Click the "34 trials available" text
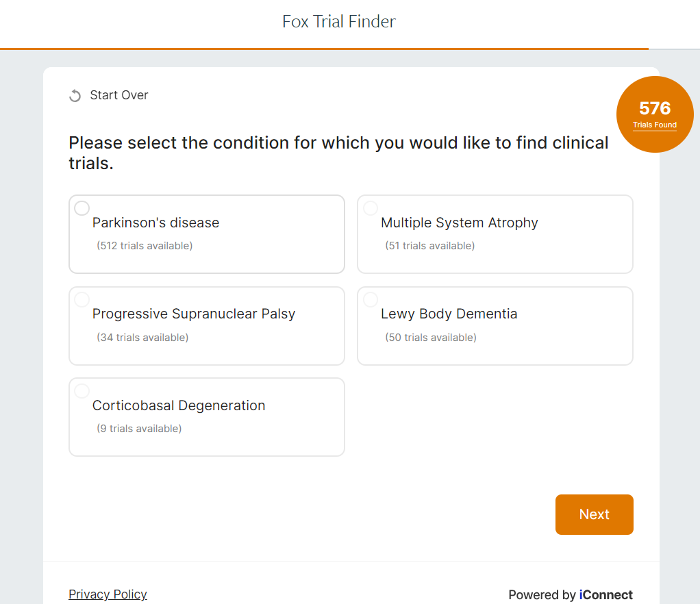700x604 pixels. point(142,338)
